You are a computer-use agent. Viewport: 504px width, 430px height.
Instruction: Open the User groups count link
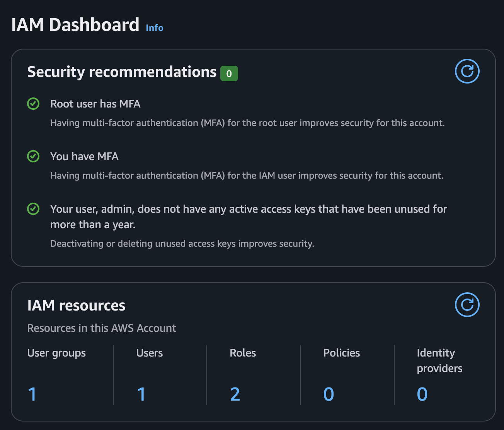click(32, 394)
